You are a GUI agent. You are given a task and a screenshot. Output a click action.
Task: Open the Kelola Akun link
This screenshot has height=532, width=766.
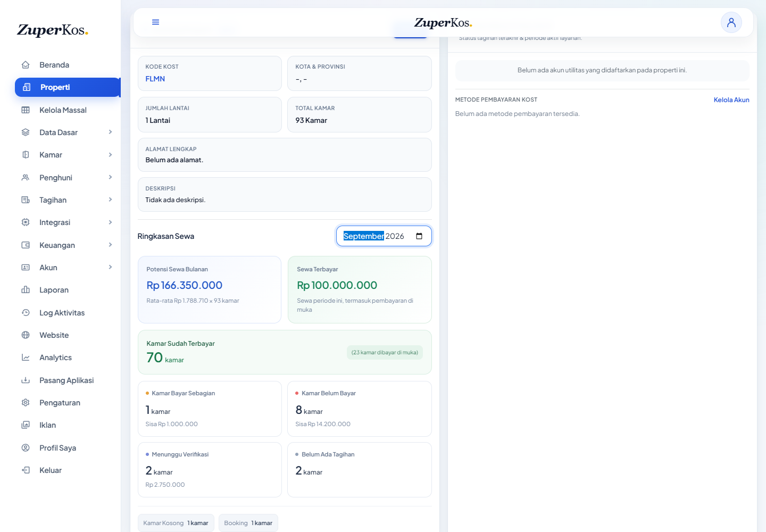coord(731,100)
